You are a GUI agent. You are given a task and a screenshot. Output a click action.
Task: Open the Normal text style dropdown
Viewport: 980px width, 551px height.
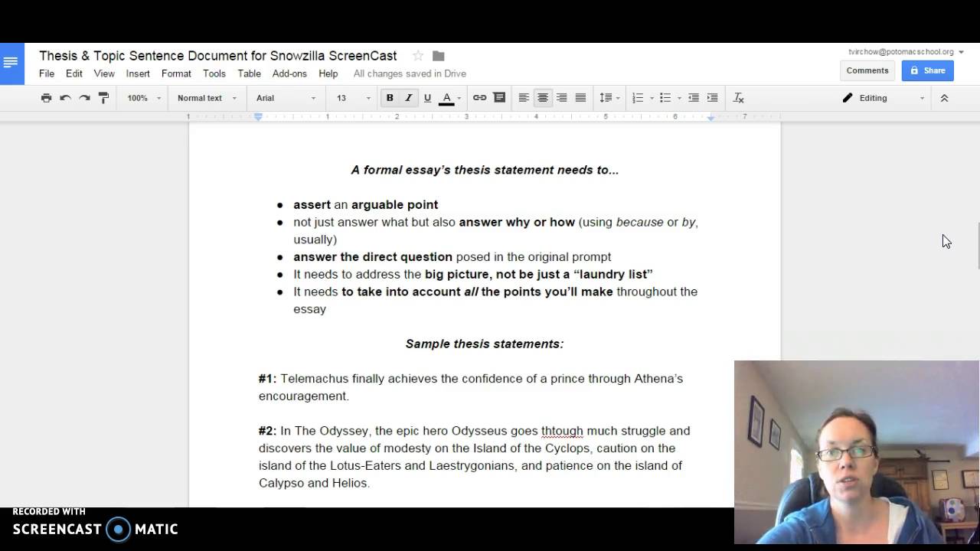[207, 98]
